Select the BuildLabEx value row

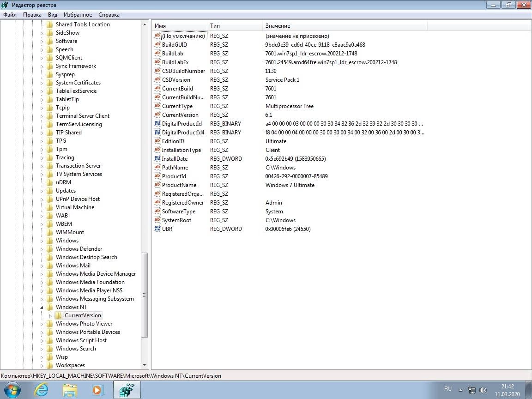coord(275,62)
